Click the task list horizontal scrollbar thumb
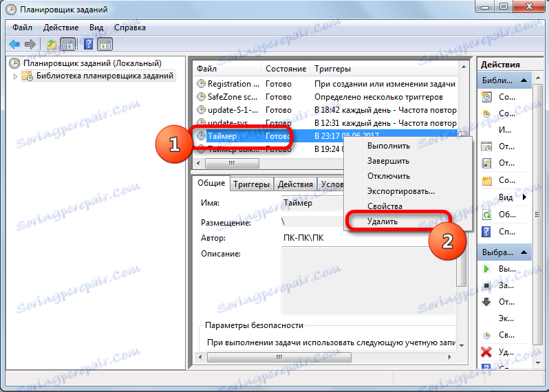The image size is (549, 392). [232, 163]
